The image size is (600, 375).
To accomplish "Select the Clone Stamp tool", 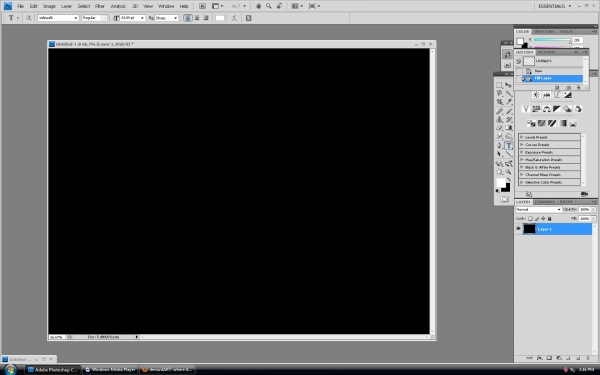I will point(499,119).
